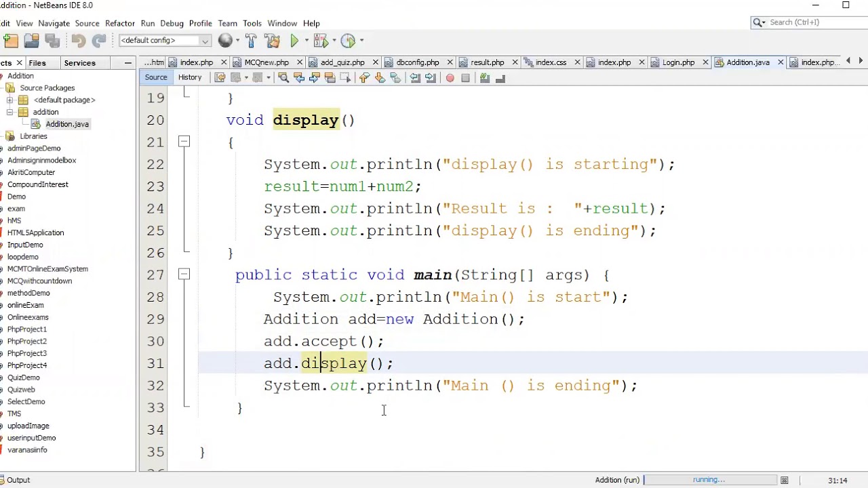Collapse the display() method code fold
868x488 pixels.
tap(184, 142)
